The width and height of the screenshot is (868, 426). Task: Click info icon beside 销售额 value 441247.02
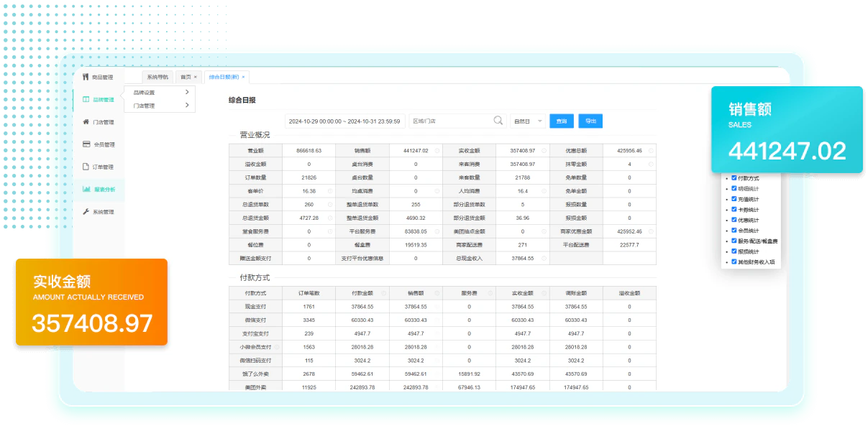pos(437,151)
